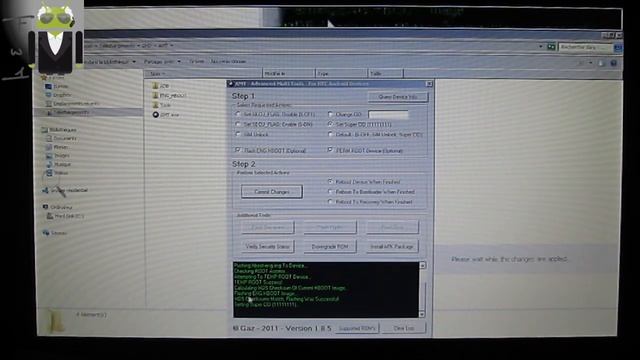Click the Supported ROM's button
The width and height of the screenshot is (640, 360).
[x=357, y=328]
